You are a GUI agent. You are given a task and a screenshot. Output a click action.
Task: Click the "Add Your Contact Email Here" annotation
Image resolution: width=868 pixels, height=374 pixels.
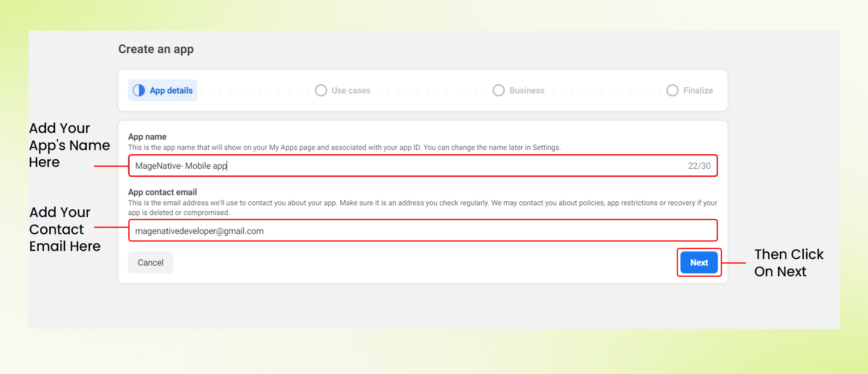(x=65, y=229)
